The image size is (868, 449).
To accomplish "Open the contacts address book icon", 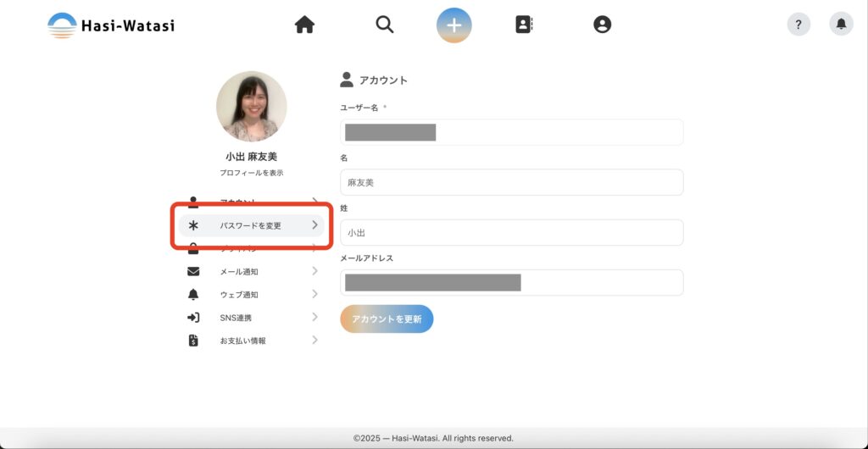I will click(x=524, y=25).
